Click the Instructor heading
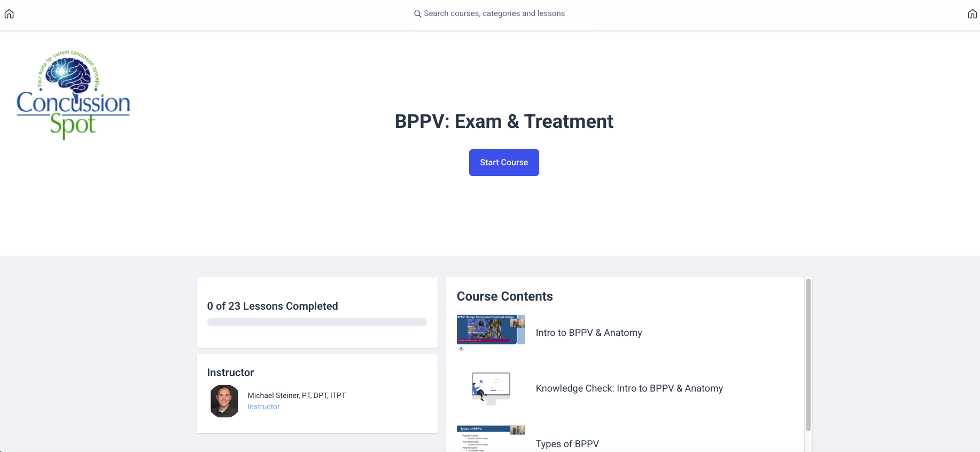The width and height of the screenshot is (980, 452). coord(230,372)
